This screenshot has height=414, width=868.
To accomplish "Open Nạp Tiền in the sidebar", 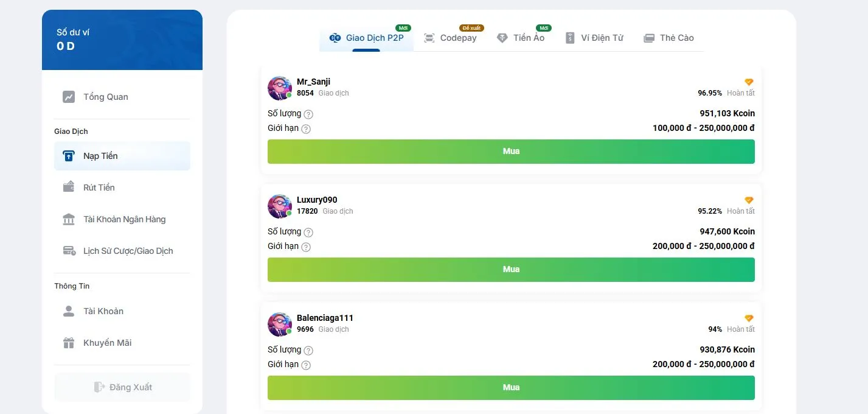I will [122, 156].
